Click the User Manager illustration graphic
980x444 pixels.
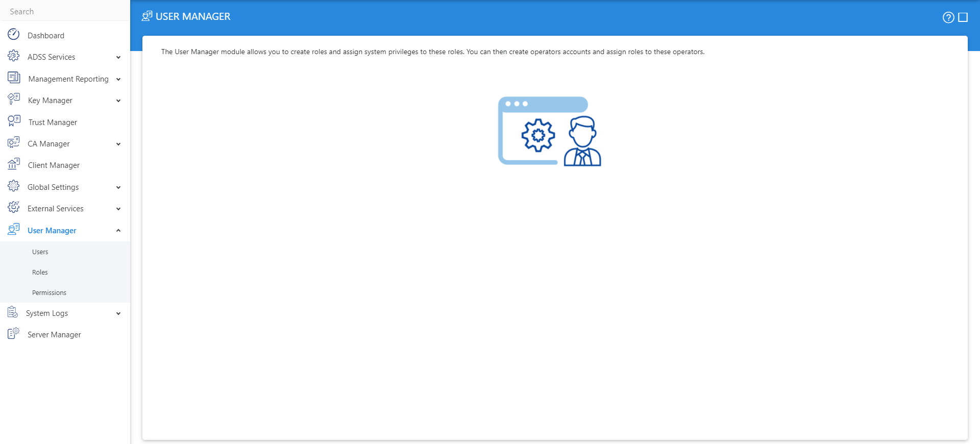549,131
